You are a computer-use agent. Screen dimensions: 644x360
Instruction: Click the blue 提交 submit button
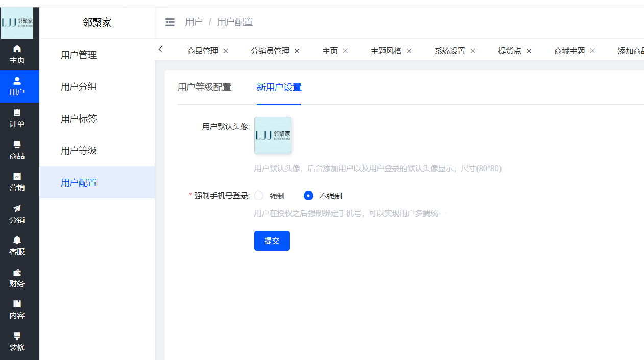272,241
